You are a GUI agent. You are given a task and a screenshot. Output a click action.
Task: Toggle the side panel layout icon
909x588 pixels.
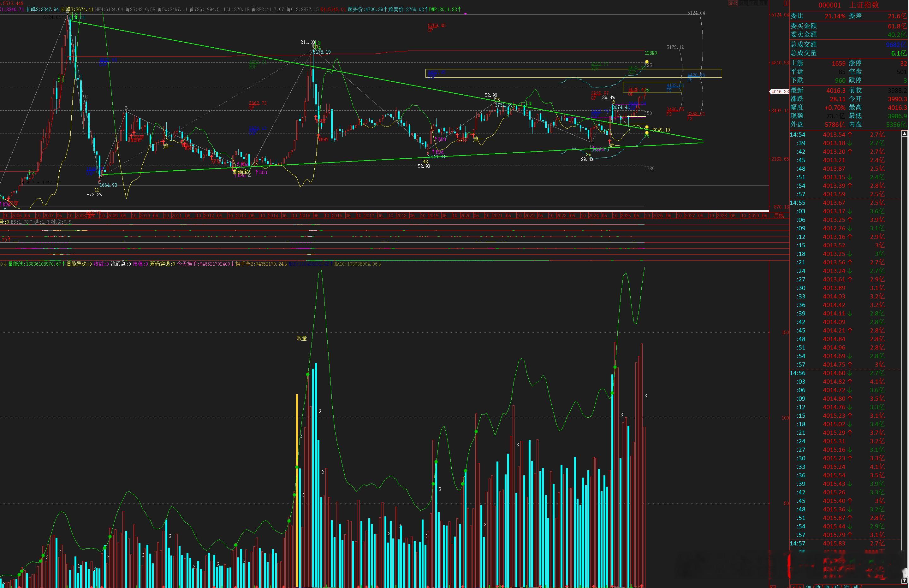[x=786, y=3]
